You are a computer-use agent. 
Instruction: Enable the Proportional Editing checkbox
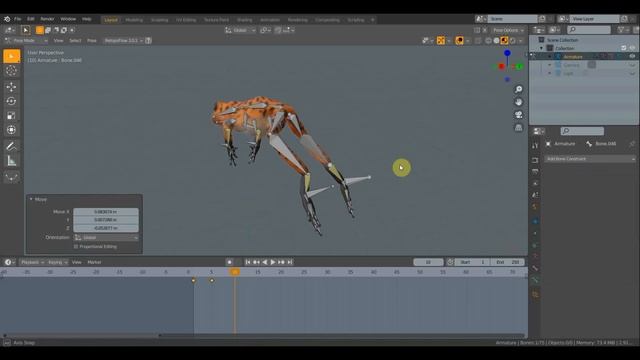point(76,247)
